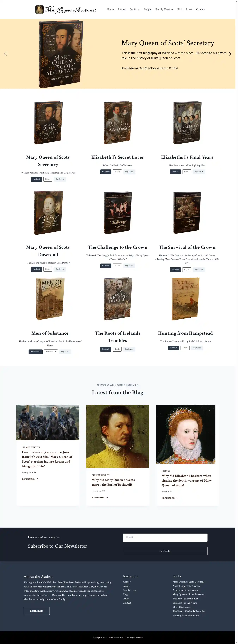The height and width of the screenshot is (644, 238).
Task: Open the People menu item
Action: click(x=148, y=10)
